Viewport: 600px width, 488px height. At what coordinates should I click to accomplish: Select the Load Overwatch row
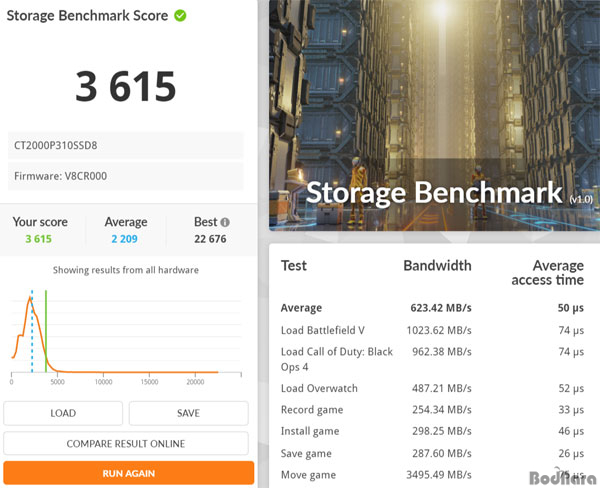pyautogui.click(x=432, y=388)
